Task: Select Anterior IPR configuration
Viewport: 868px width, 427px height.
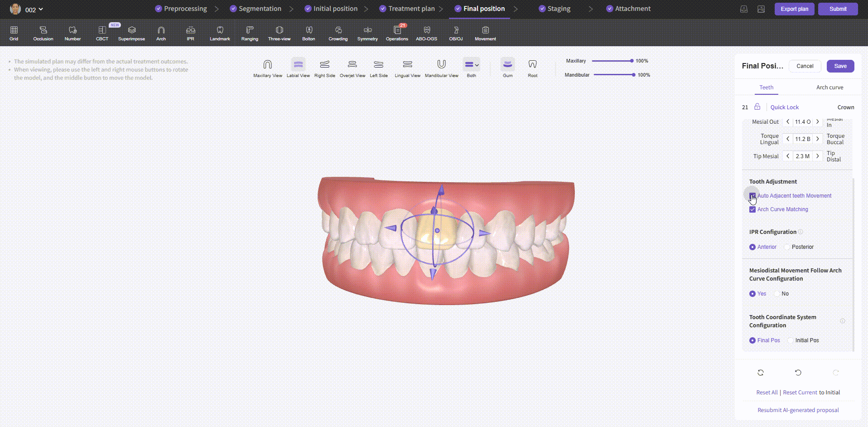Action: click(752, 247)
